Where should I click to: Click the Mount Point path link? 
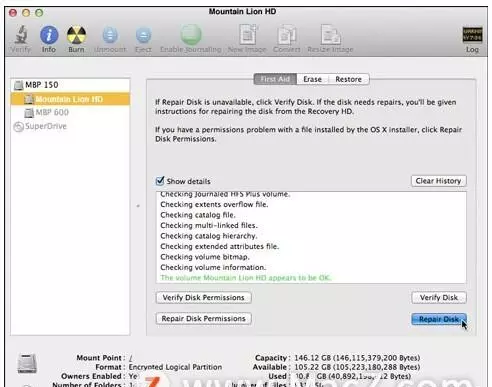pos(131,358)
